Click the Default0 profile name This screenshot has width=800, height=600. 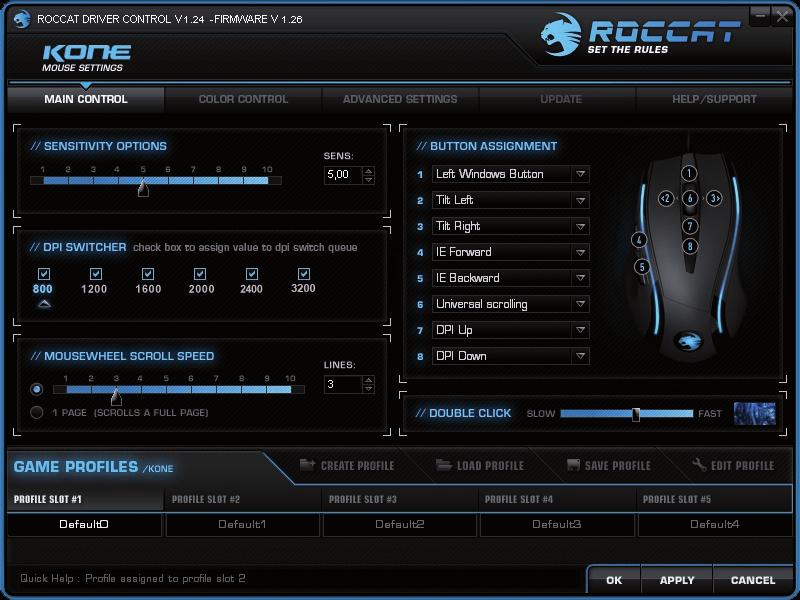coord(84,524)
